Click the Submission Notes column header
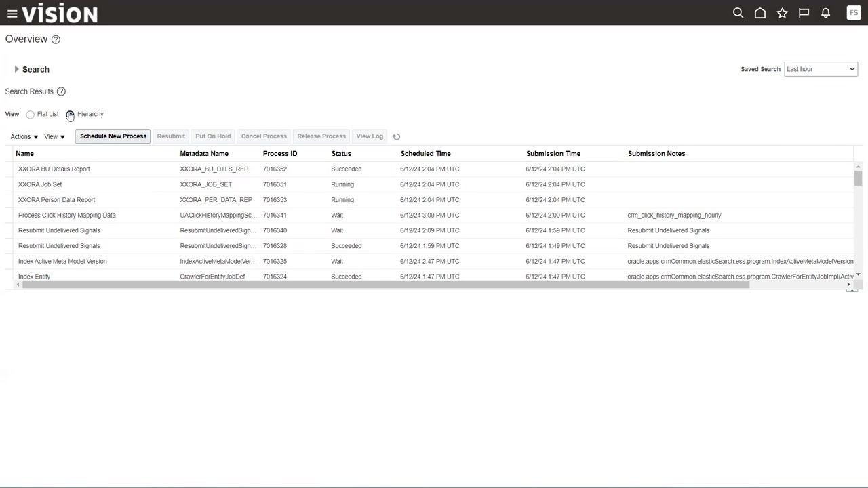This screenshot has height=488, width=868. (656, 154)
